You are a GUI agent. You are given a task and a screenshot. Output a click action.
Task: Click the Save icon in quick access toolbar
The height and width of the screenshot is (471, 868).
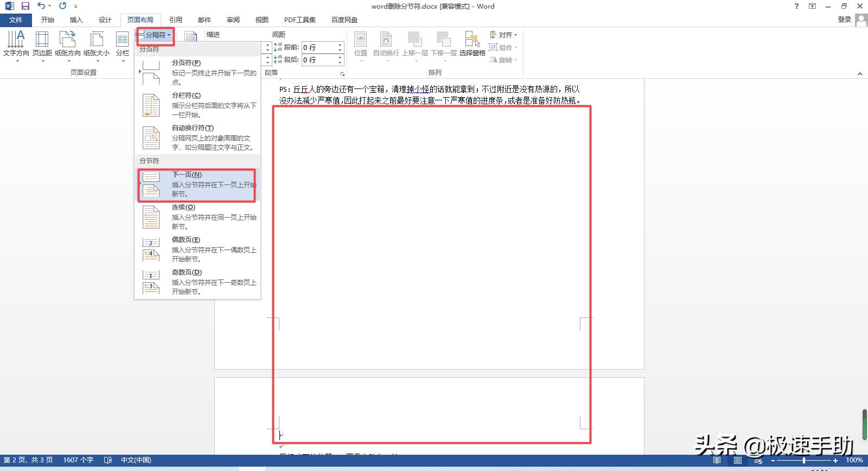point(25,6)
